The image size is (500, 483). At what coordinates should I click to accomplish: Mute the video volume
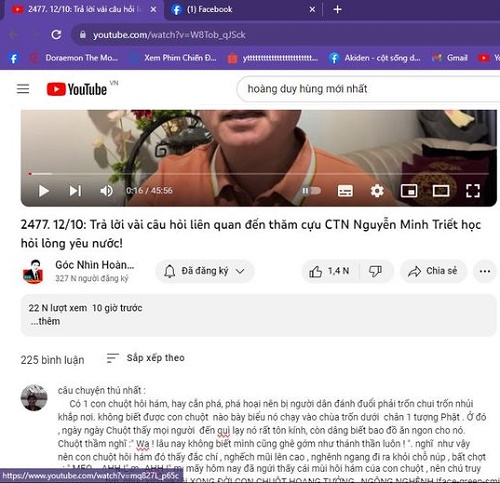[106, 191]
